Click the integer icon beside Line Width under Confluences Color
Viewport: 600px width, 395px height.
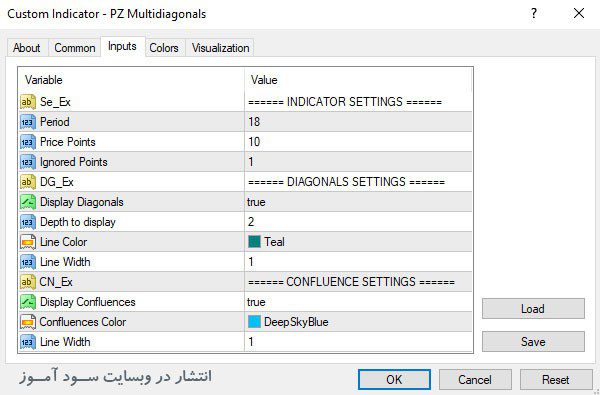coord(28,342)
